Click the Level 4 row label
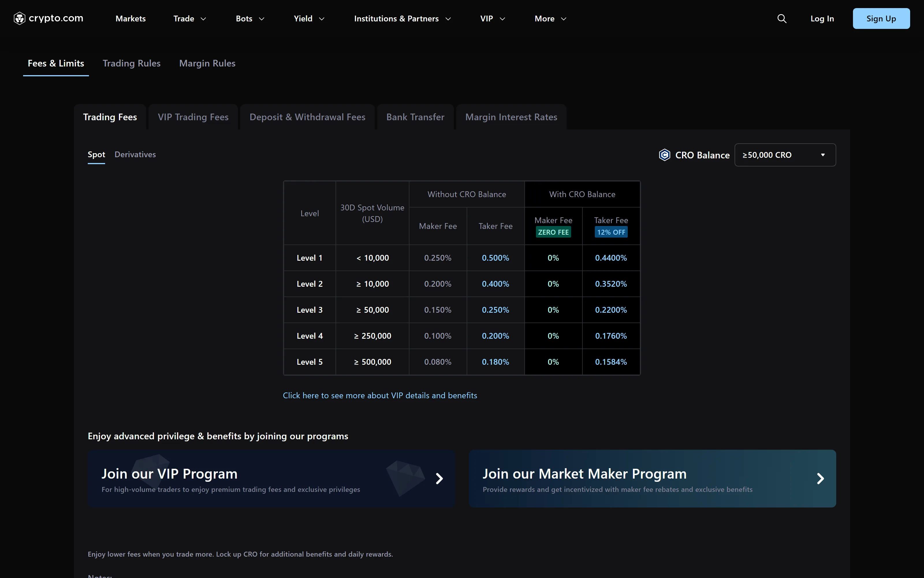The width and height of the screenshot is (924, 578). (310, 336)
